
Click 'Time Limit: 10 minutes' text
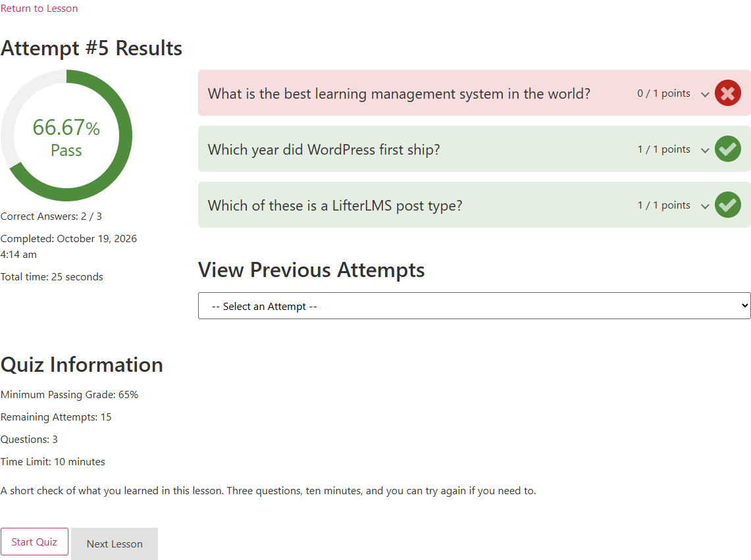click(53, 462)
